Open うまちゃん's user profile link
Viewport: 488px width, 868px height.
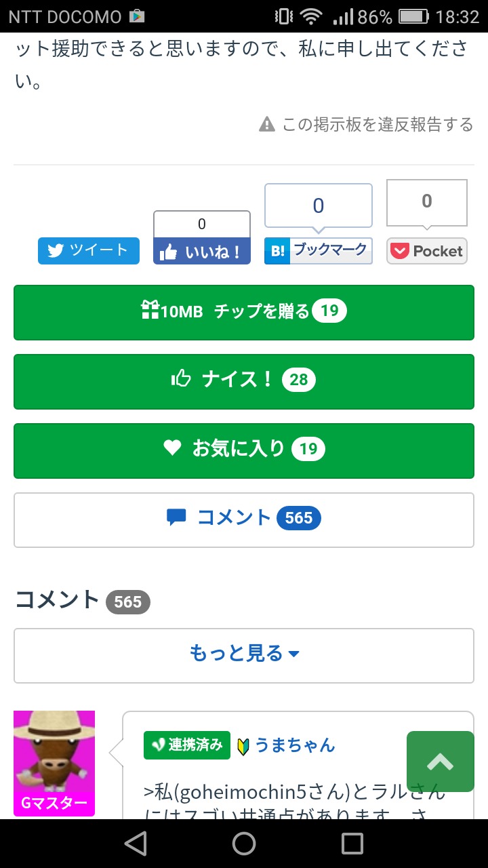(295, 745)
